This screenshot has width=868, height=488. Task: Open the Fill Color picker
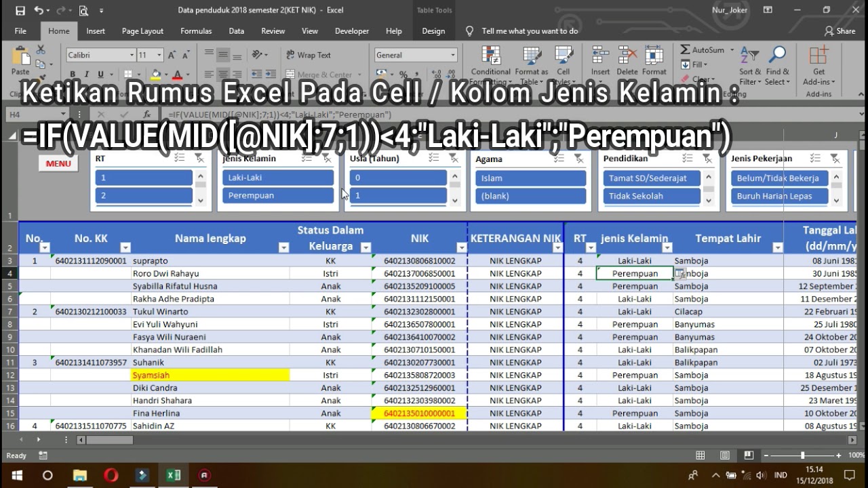156,75
